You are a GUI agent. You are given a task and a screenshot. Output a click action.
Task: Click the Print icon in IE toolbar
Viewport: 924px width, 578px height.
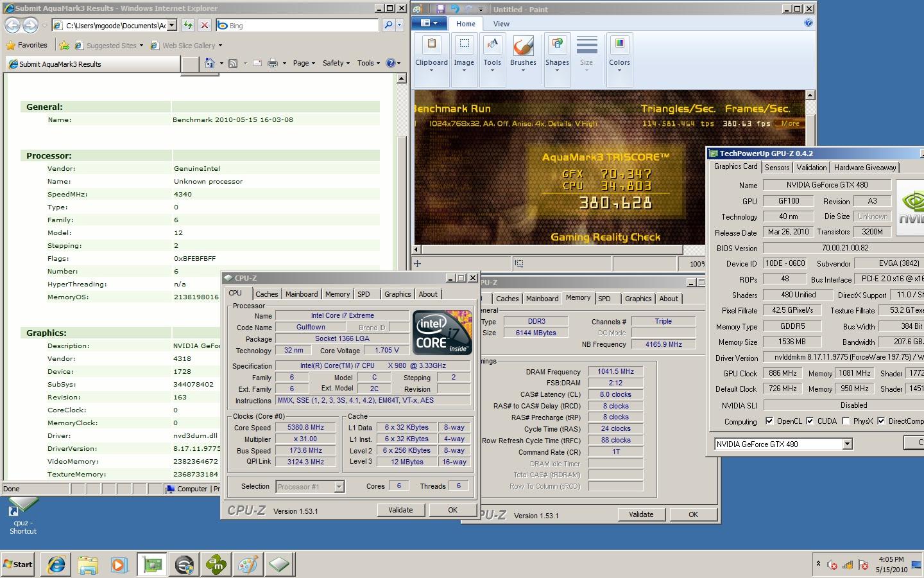pyautogui.click(x=273, y=63)
